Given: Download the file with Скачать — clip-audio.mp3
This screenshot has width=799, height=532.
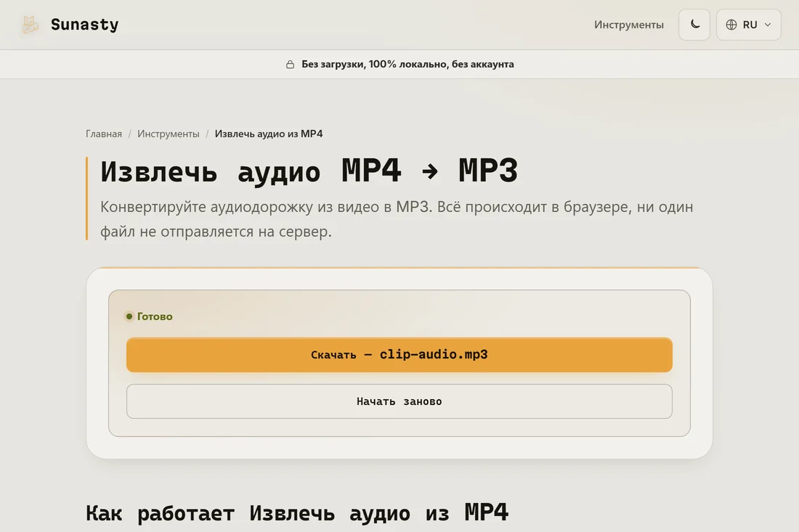Looking at the screenshot, I should pyautogui.click(x=399, y=355).
